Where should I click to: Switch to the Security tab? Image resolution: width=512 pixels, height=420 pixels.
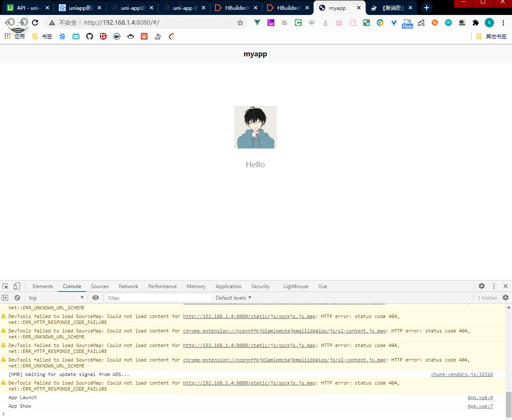pyautogui.click(x=260, y=286)
